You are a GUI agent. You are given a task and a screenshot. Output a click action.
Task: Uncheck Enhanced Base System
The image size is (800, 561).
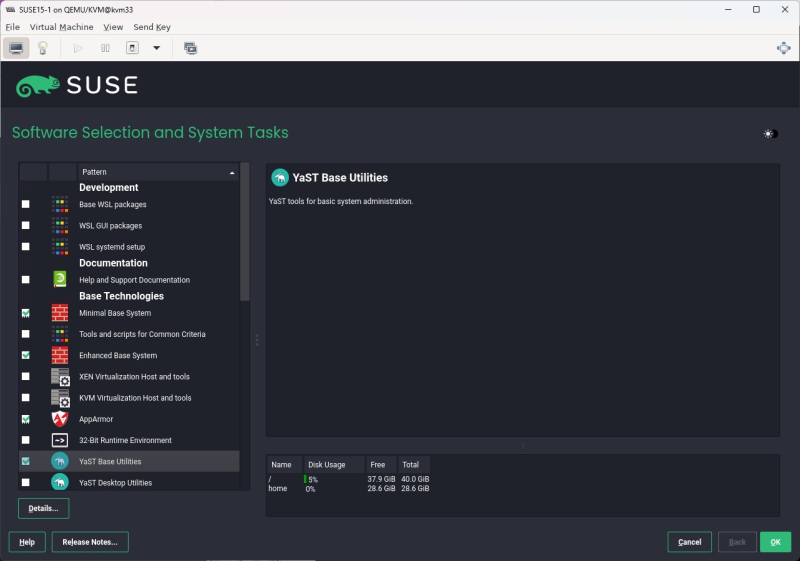pyautogui.click(x=26, y=355)
